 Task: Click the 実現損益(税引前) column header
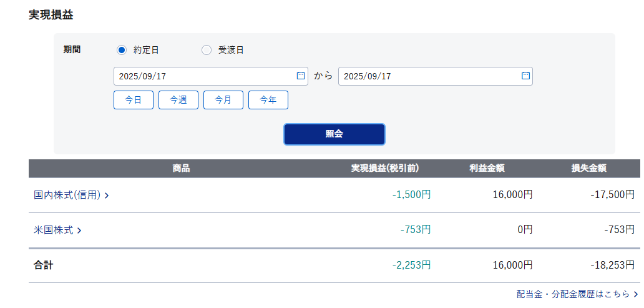click(x=384, y=168)
